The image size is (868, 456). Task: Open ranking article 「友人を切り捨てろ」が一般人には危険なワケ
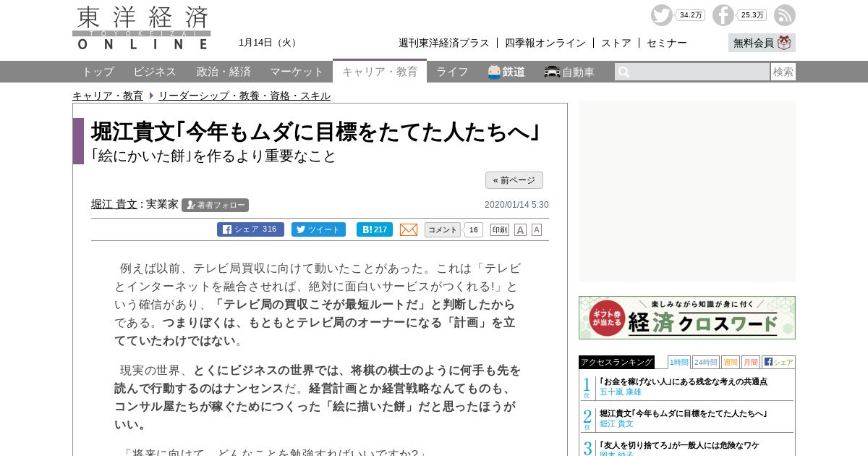[x=679, y=445]
